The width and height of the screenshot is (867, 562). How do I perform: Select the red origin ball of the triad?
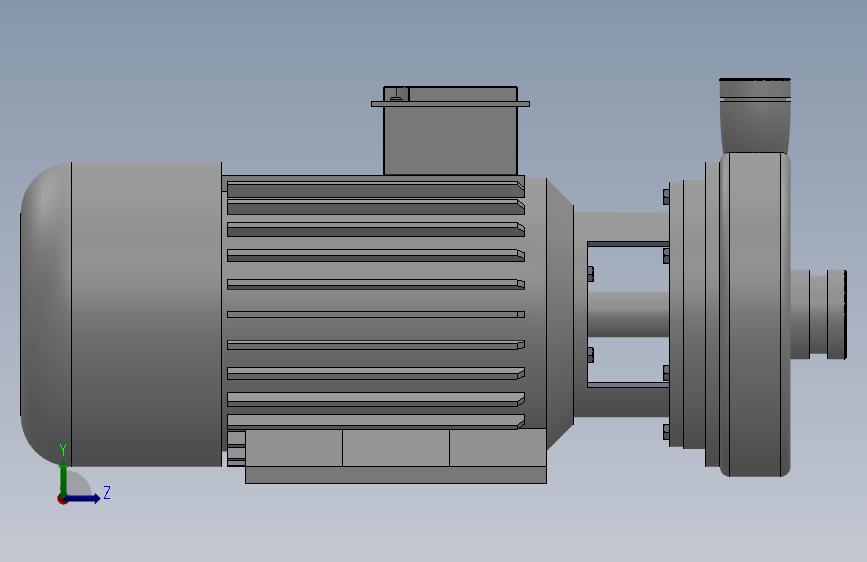click(62, 499)
